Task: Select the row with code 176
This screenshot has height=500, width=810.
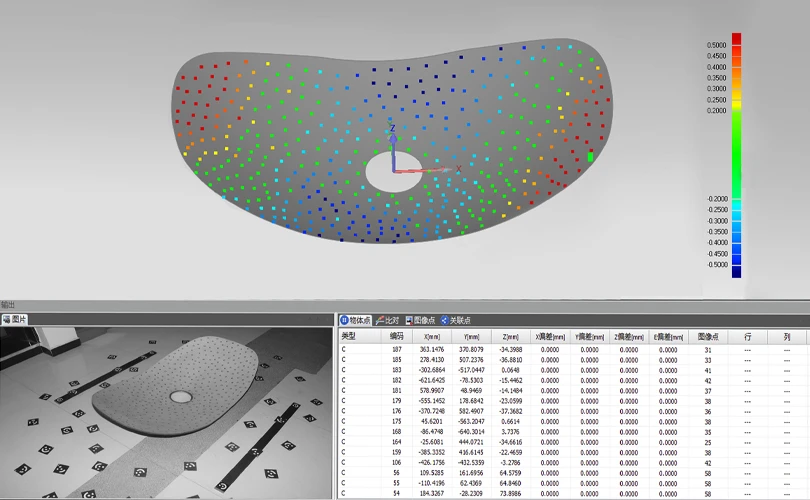Action: click(572, 412)
